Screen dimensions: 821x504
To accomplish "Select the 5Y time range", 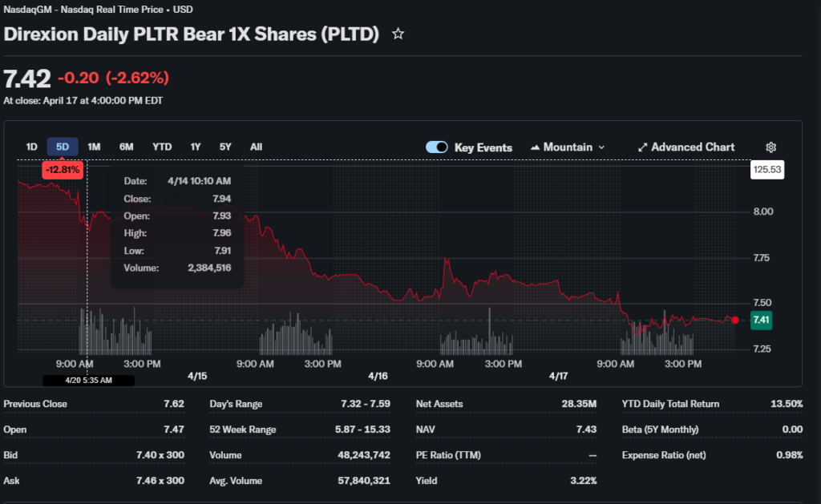I will 225,147.
